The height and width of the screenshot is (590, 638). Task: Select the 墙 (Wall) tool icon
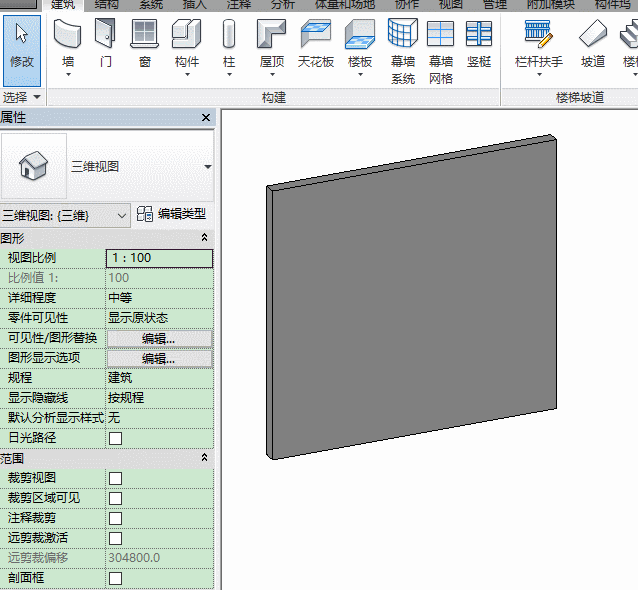click(x=68, y=34)
